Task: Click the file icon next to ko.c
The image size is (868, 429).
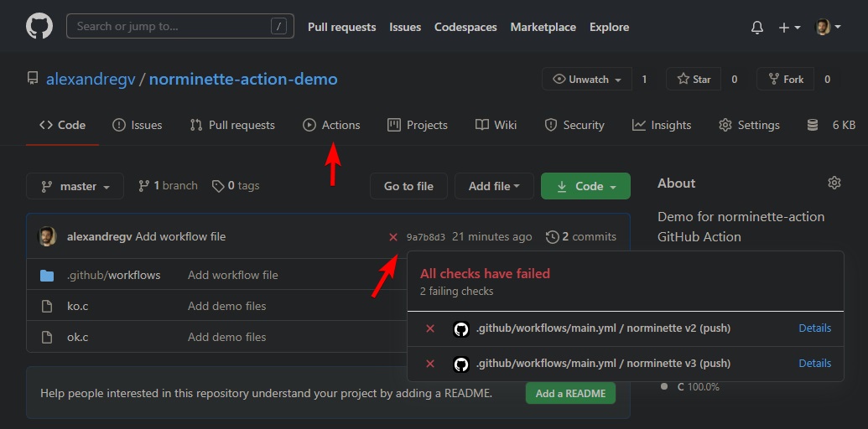Action: pyautogui.click(x=47, y=306)
